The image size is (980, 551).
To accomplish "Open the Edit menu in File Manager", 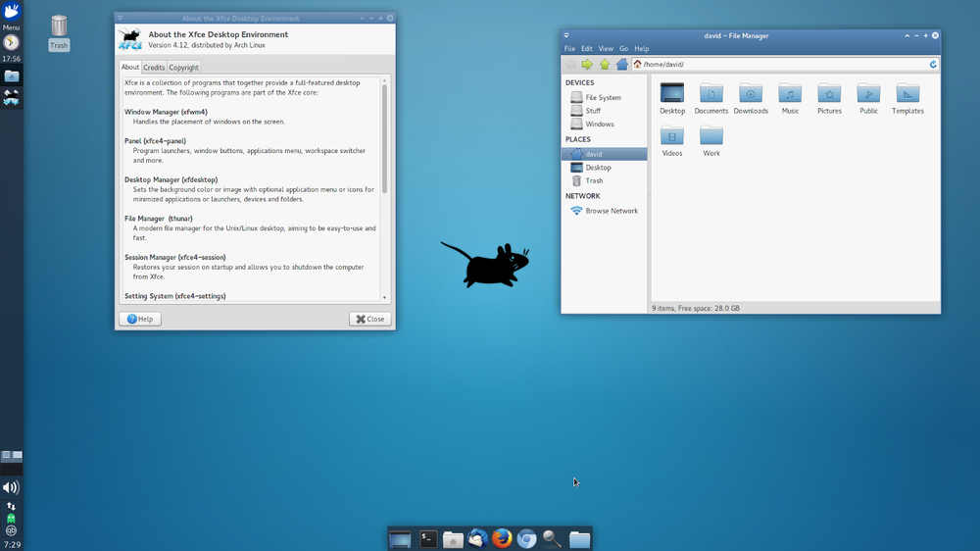I will (x=586, y=48).
